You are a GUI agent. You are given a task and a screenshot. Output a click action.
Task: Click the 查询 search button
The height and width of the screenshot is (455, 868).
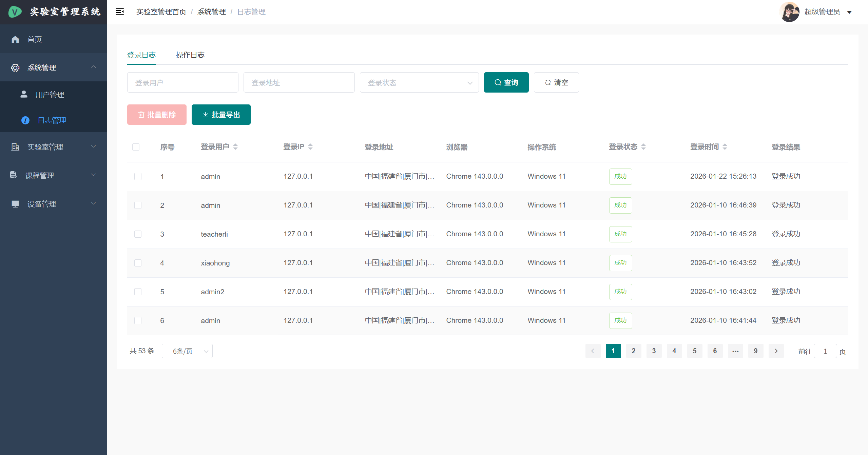point(506,82)
